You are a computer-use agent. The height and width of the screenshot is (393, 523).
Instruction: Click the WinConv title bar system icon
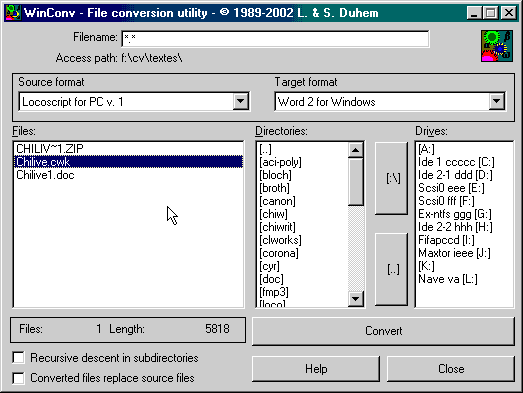pyautogui.click(x=13, y=13)
